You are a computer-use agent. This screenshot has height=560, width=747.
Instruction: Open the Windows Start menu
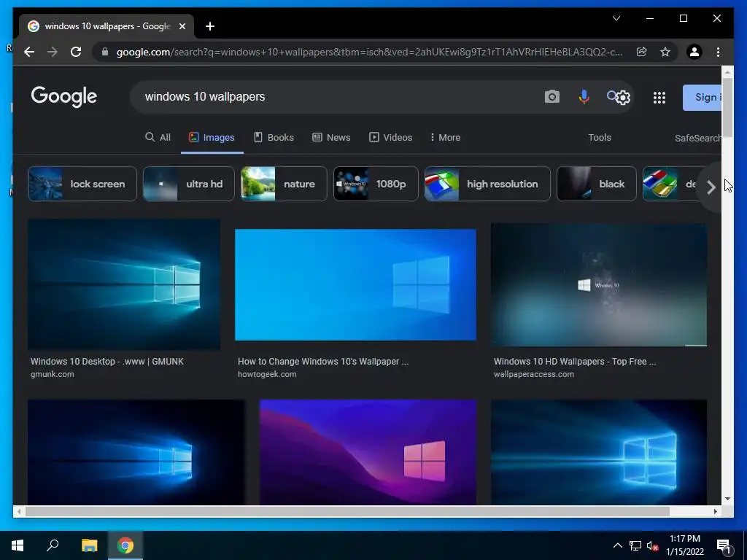click(x=18, y=545)
